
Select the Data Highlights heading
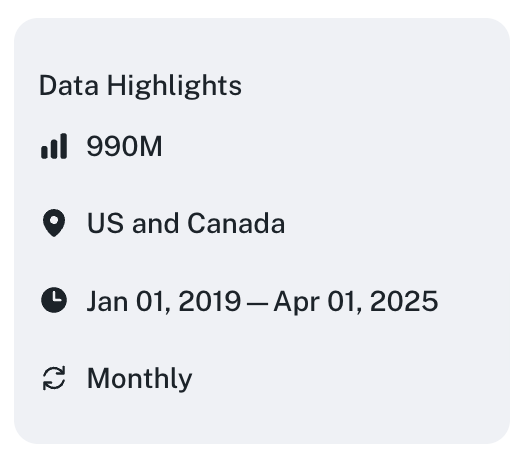[x=140, y=86]
